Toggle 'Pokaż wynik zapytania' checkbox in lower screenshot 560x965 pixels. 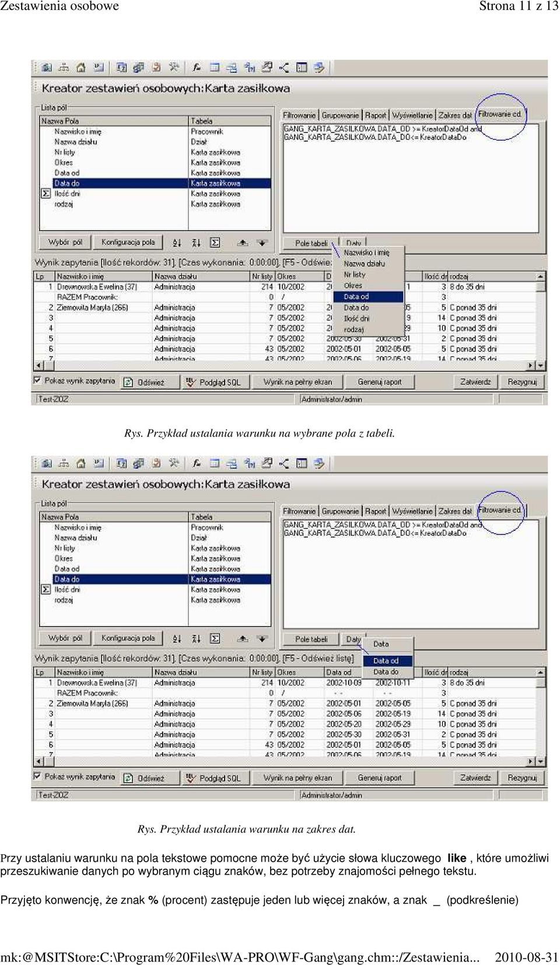(38, 777)
